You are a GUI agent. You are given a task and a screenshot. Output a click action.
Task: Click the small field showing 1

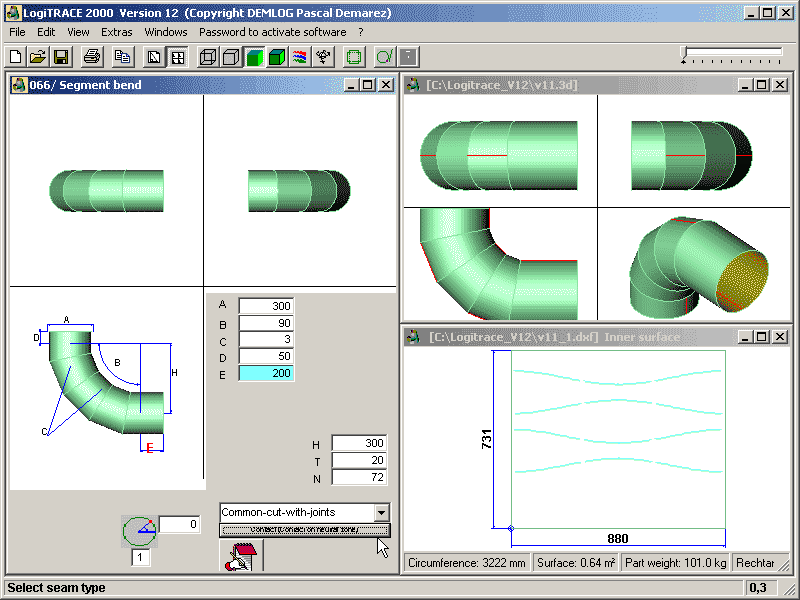[140, 557]
